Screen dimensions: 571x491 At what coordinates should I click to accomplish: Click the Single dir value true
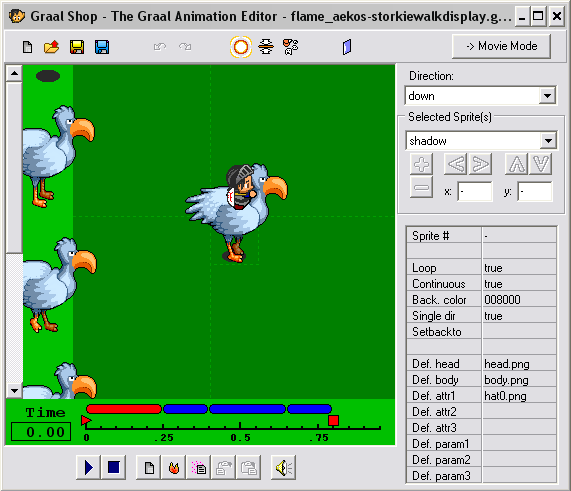(519, 316)
